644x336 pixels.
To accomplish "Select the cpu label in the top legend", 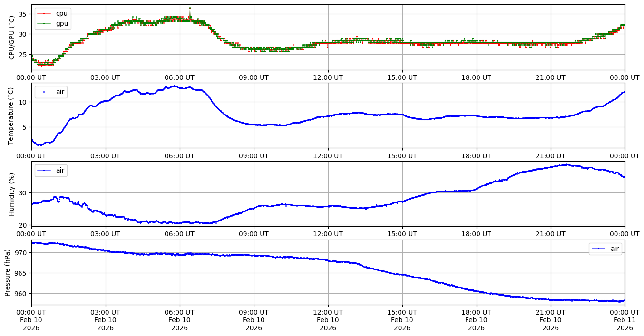I will click(x=62, y=14).
